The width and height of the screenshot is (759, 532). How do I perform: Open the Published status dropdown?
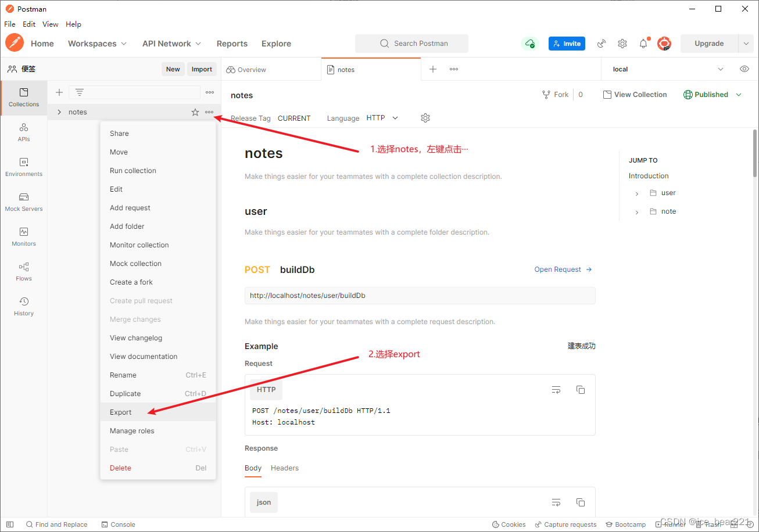(713, 95)
